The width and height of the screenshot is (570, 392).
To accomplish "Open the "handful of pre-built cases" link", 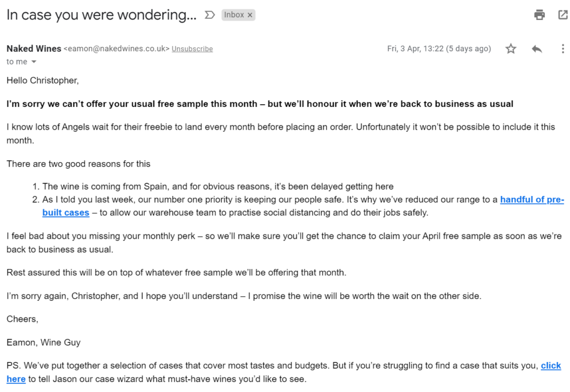I will (x=532, y=200).
